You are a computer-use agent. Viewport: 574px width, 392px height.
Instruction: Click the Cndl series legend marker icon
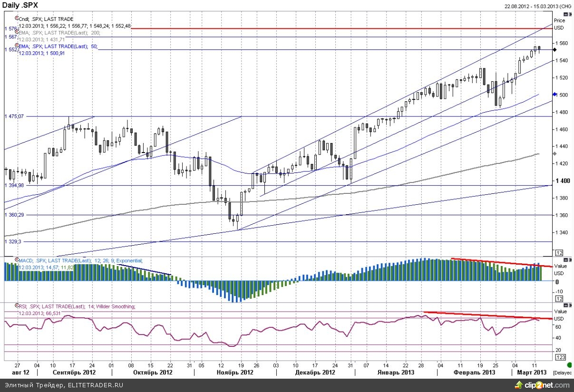pyautogui.click(x=17, y=18)
